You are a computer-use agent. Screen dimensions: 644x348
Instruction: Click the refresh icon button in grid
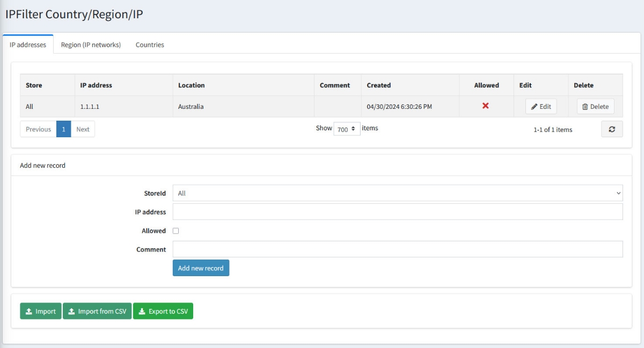[x=612, y=129]
